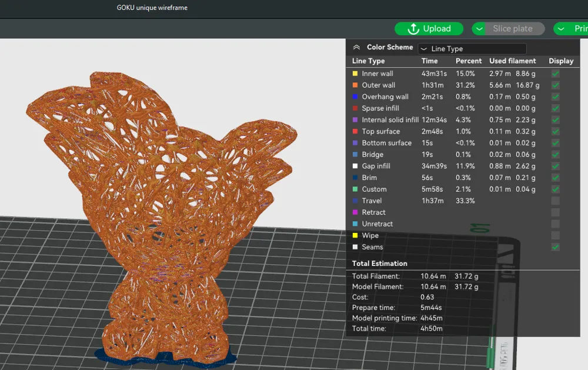The image size is (588, 370).
Task: Hide Inner wall lines via its checkbox
Action: (x=556, y=74)
